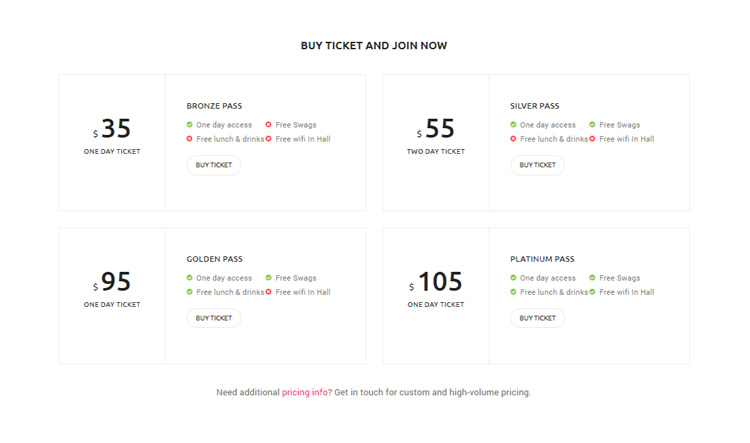Click green check beside Platinum Free lunch & drinks
The height and width of the screenshot is (443, 750).
[x=513, y=292]
